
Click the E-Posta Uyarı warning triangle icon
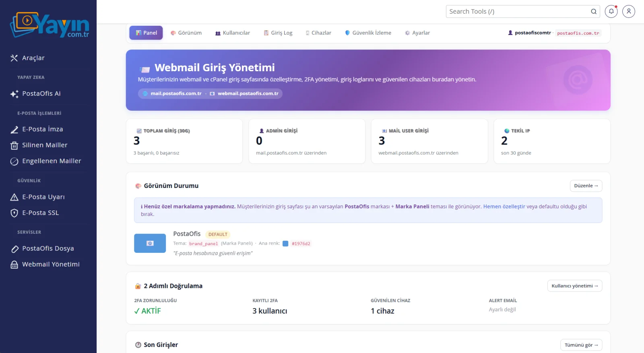[x=14, y=197]
